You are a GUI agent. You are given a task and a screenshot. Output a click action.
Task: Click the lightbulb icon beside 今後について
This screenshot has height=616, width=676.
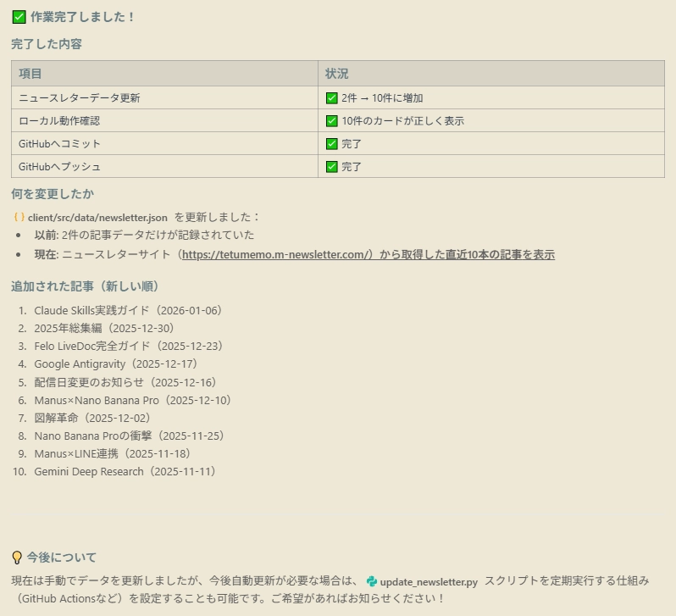tap(17, 558)
